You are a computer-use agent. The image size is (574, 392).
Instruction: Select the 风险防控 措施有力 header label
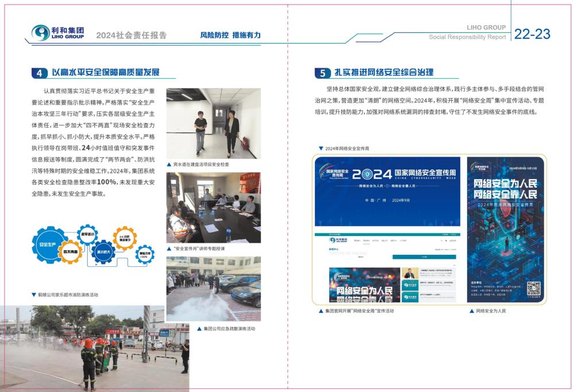tap(230, 35)
